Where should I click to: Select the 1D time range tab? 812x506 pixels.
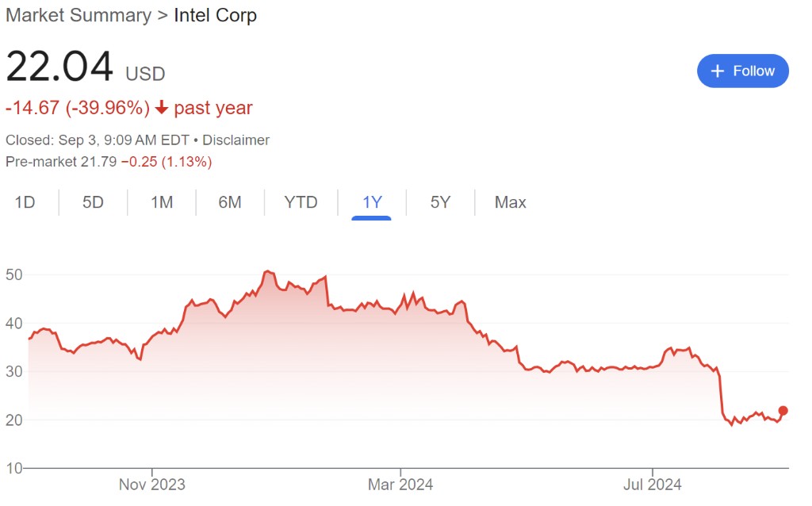click(25, 202)
